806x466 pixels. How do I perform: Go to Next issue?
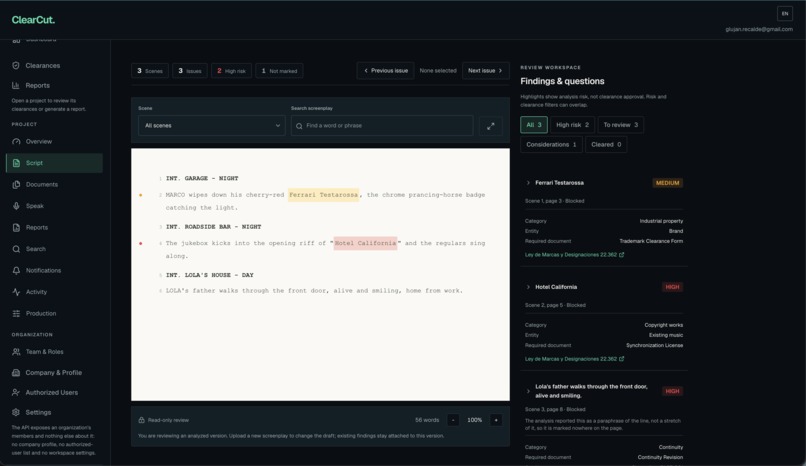[x=485, y=71]
